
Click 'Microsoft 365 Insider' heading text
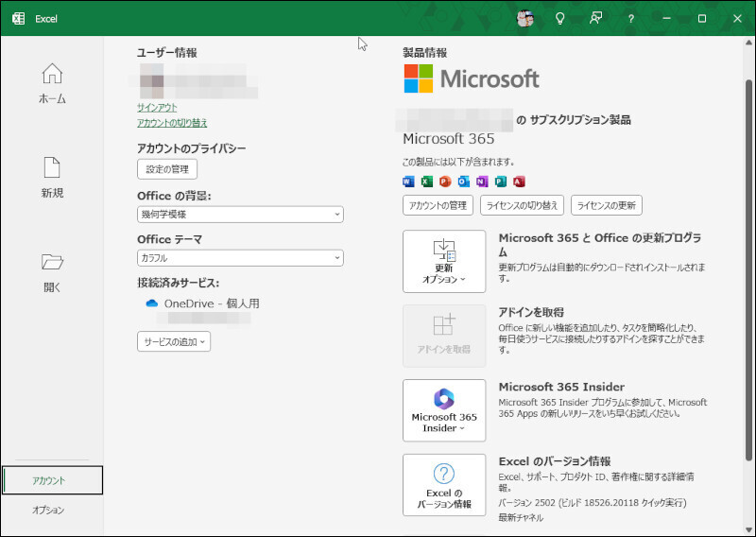tap(561, 387)
